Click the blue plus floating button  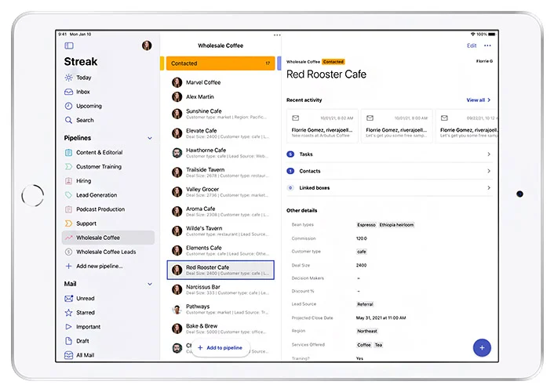coord(482,348)
